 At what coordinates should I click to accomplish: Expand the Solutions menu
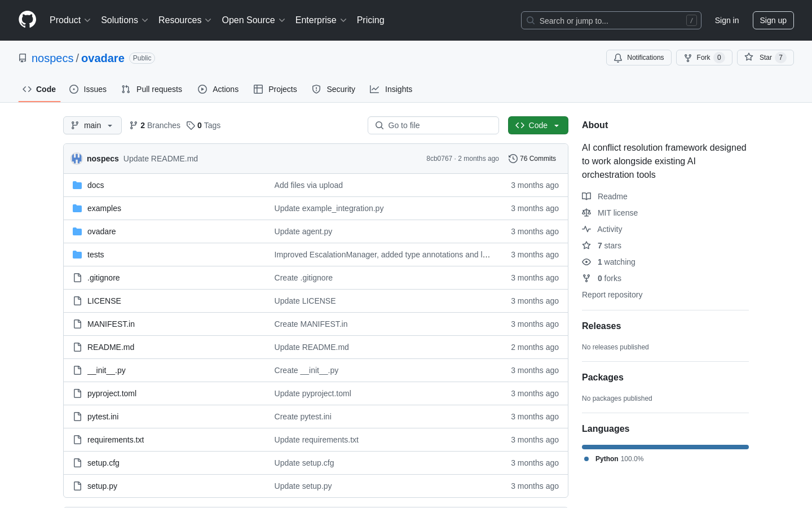[125, 20]
